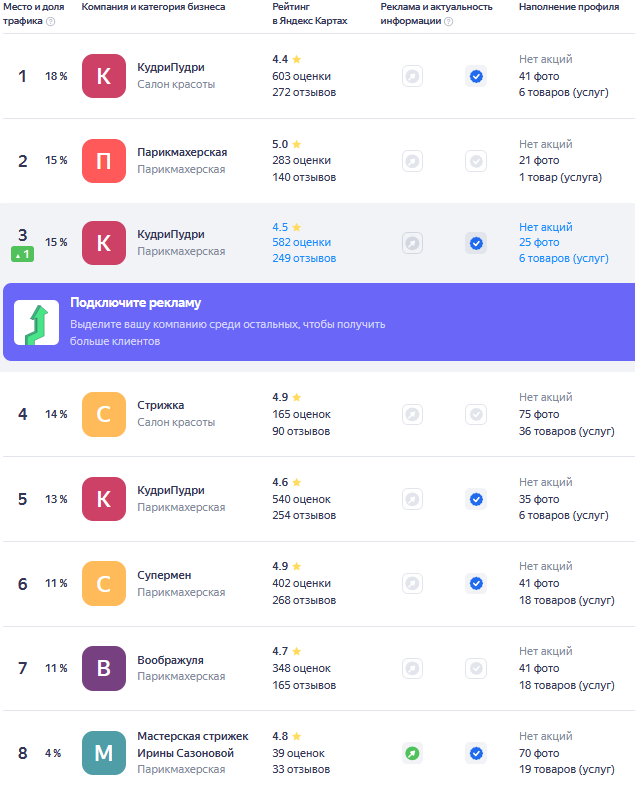Click the blue verified checkmark in first КудриПудри row

click(476, 76)
